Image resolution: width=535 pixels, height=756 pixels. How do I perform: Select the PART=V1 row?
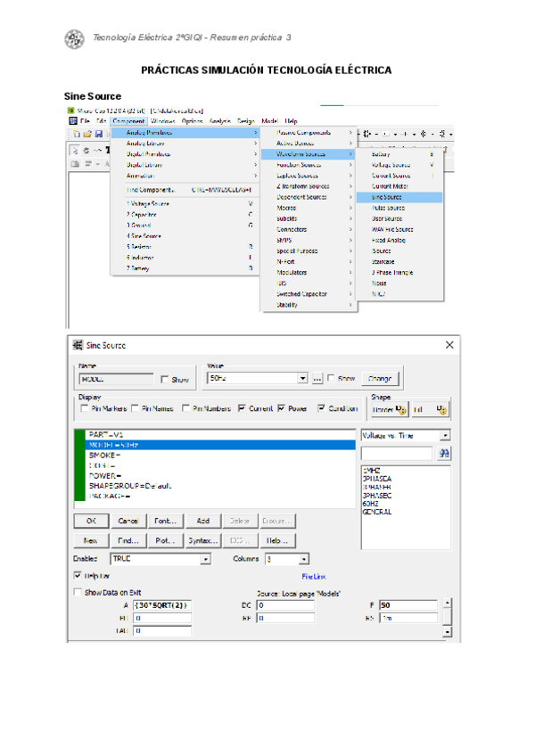(x=220, y=434)
